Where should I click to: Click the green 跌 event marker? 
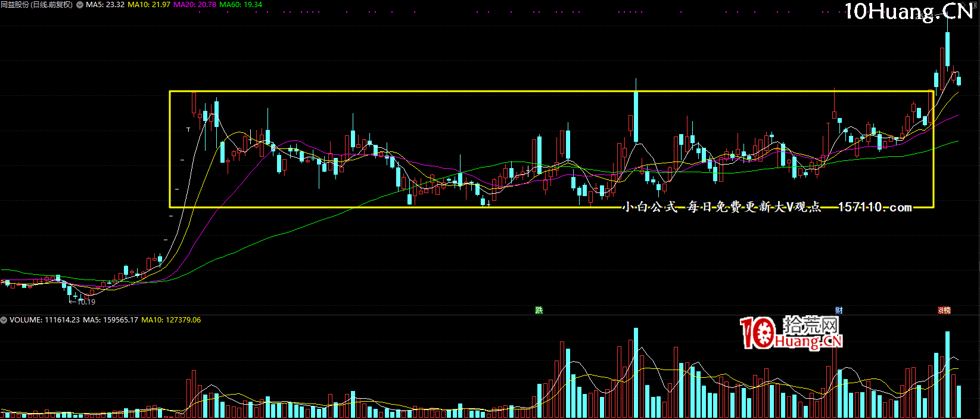[539, 311]
